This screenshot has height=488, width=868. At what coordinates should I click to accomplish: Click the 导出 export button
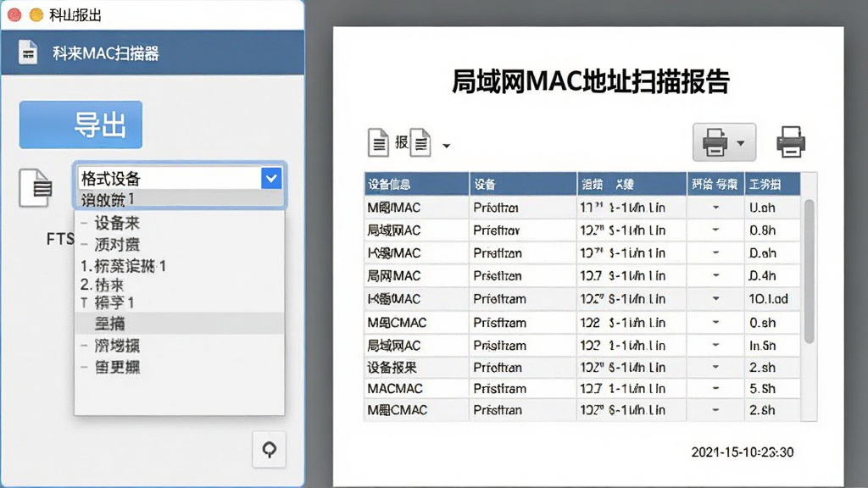pos(81,125)
